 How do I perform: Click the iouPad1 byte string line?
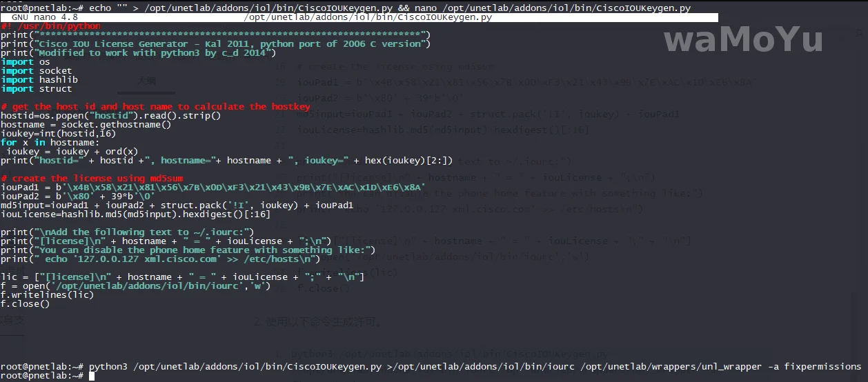pyautogui.click(x=213, y=188)
